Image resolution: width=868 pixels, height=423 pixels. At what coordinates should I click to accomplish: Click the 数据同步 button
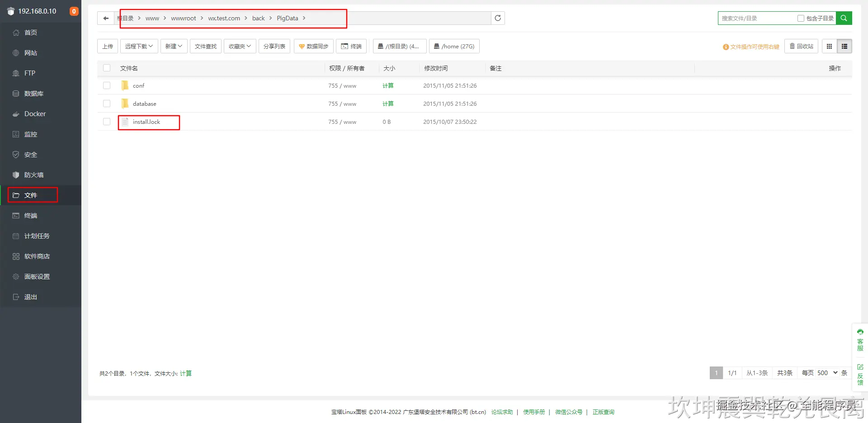(x=314, y=46)
